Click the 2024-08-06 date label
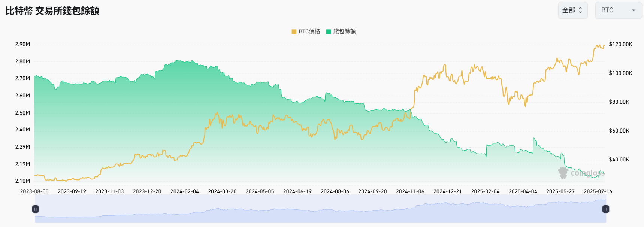 [335, 191]
